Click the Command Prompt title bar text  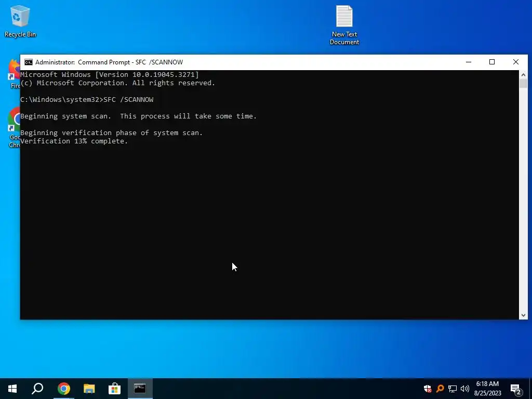click(109, 62)
